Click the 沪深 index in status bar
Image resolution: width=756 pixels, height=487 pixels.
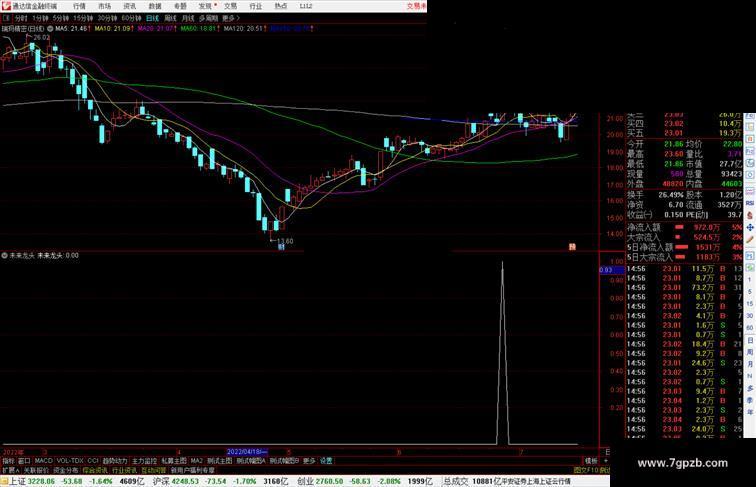tap(161, 481)
